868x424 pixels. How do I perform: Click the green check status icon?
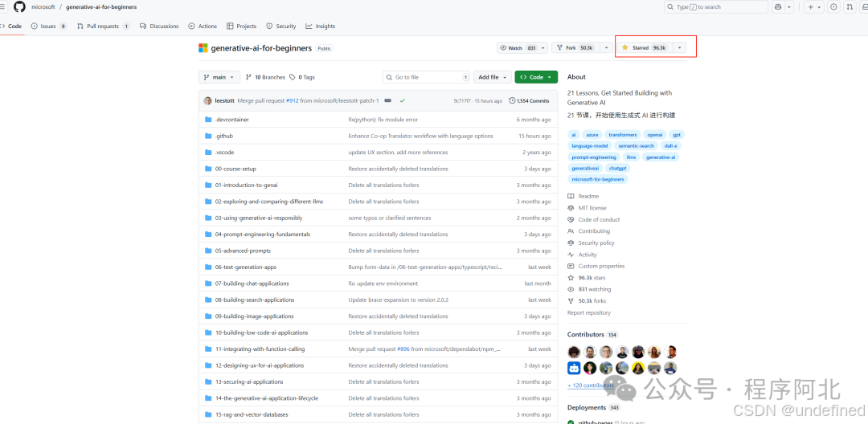click(403, 100)
